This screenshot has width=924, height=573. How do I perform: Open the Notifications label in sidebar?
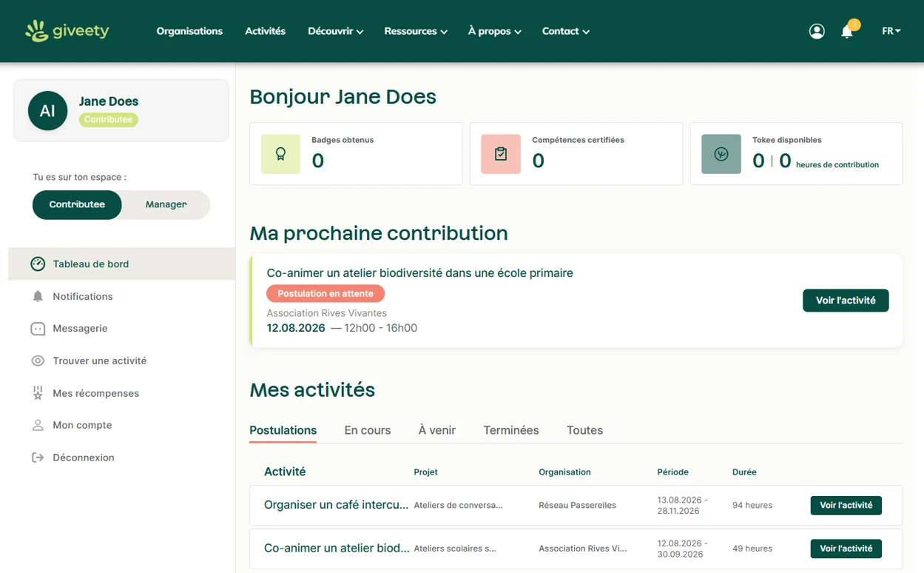click(x=83, y=296)
